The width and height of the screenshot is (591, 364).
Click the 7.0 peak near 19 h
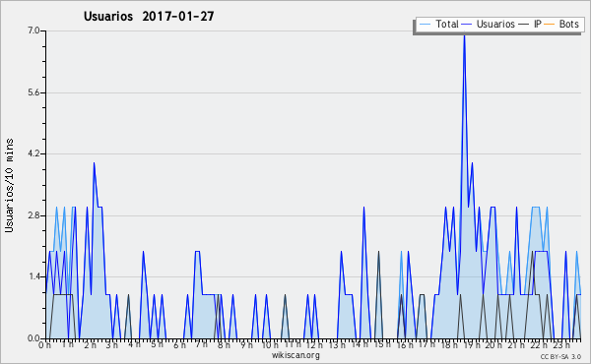coord(464,36)
